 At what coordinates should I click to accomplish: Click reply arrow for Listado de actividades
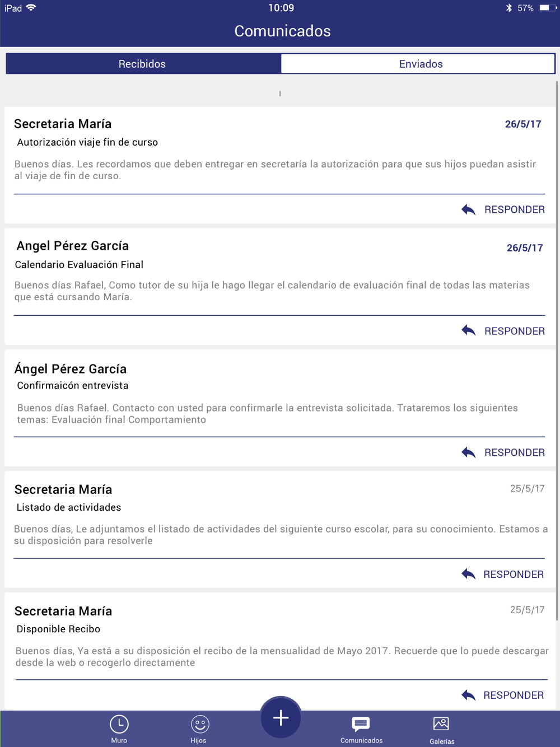469,573
